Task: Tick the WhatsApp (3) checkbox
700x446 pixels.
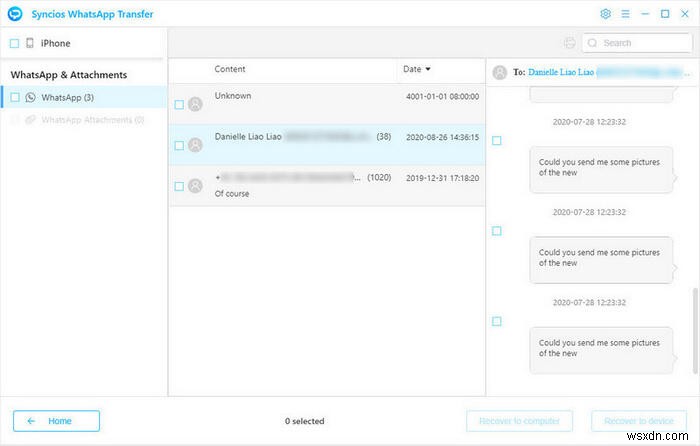Action: pyautogui.click(x=15, y=97)
